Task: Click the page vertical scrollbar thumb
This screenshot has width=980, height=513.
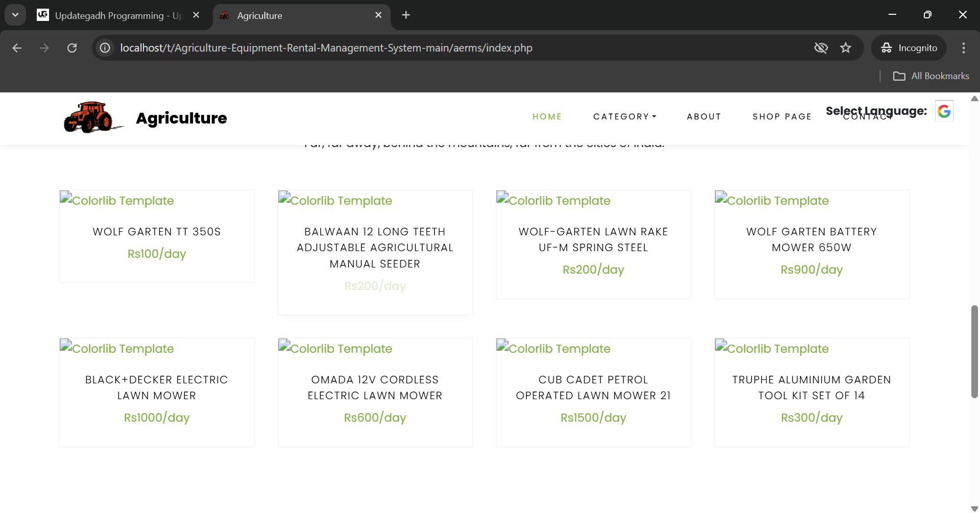Action: (974, 352)
